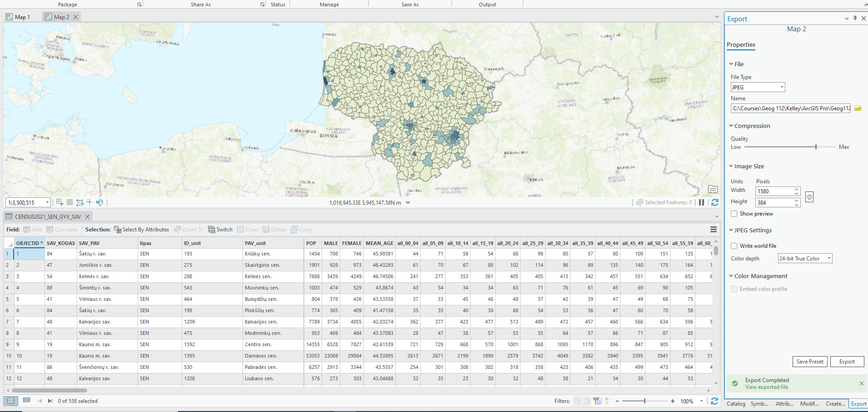Open the File Type JPEG dropdown
This screenshot has height=412, width=868.
pos(758,87)
